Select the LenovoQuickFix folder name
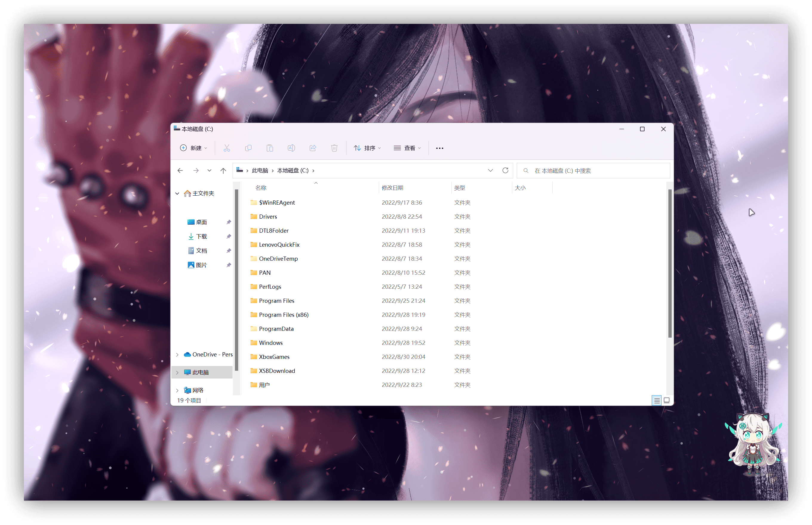812x525 pixels. coord(279,245)
